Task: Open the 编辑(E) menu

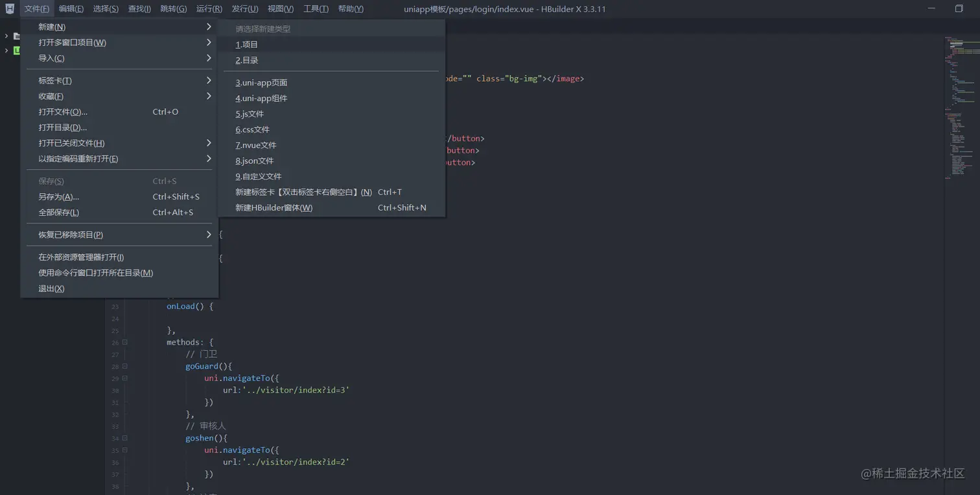Action: (x=71, y=8)
